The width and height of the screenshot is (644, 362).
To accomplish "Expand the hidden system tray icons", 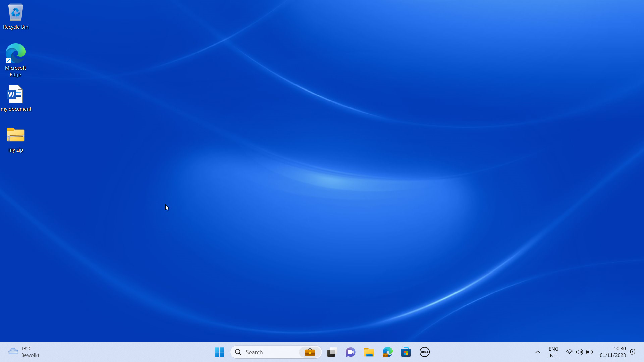I will [537, 352].
